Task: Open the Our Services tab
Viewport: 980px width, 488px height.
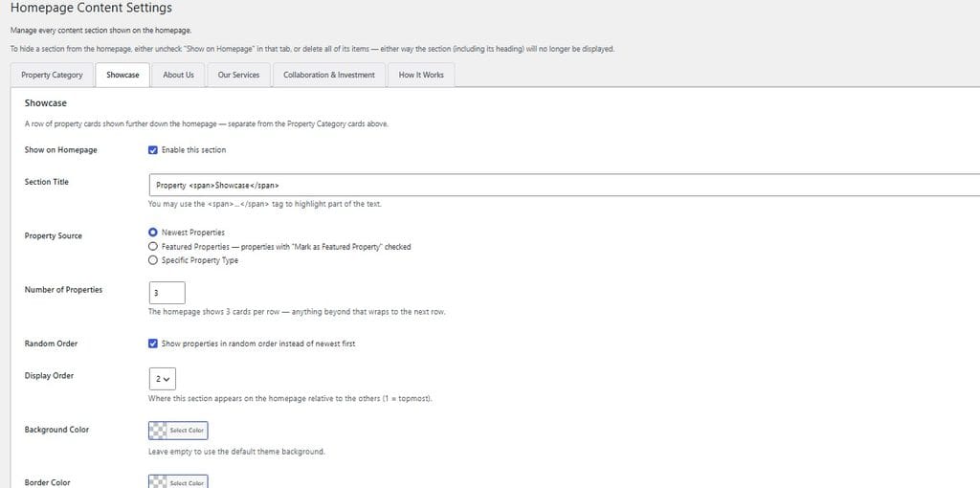Action: click(238, 75)
